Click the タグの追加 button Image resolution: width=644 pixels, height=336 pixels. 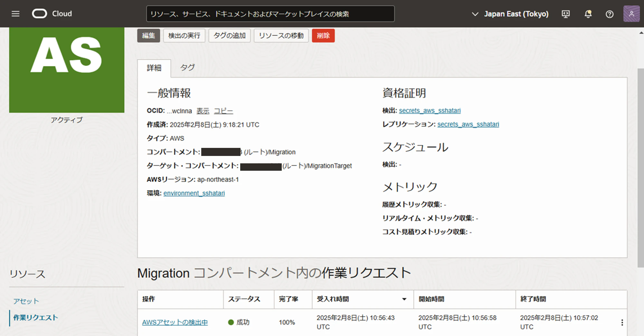coord(229,35)
